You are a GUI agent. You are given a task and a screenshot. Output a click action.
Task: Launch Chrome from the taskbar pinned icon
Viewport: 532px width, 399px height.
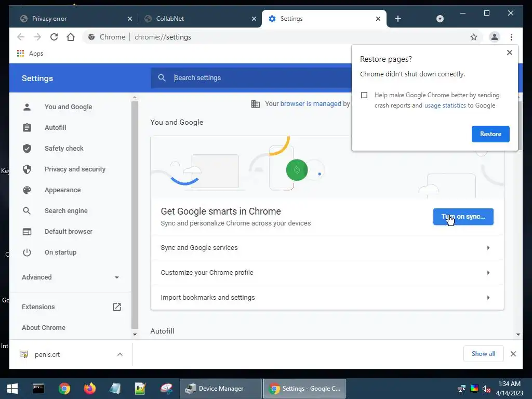pos(64,389)
